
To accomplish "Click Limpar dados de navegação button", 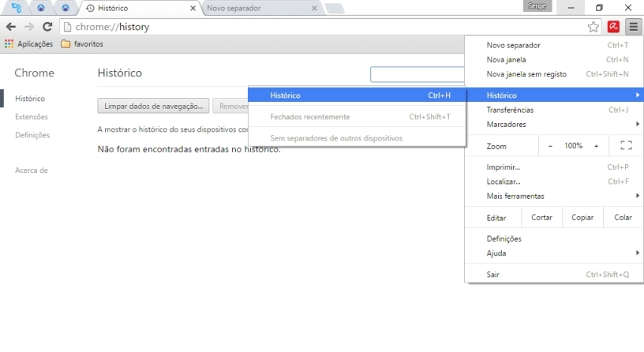I will (153, 106).
